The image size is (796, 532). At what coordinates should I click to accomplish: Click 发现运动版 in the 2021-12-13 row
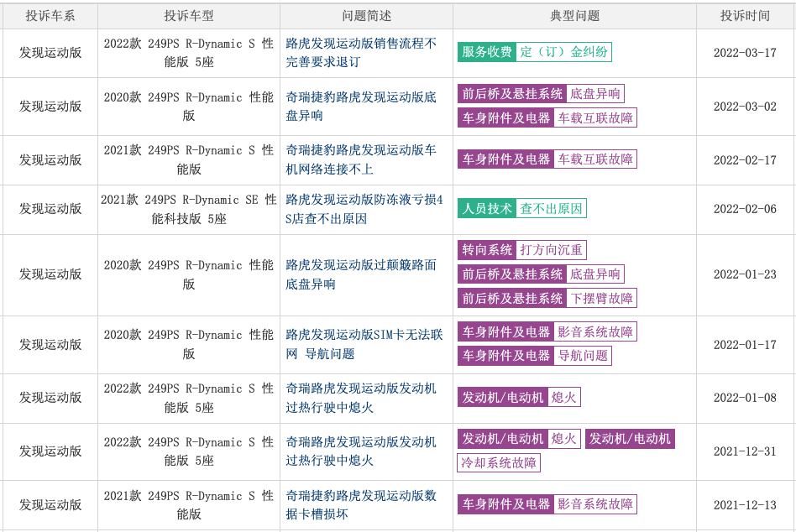pos(50,505)
